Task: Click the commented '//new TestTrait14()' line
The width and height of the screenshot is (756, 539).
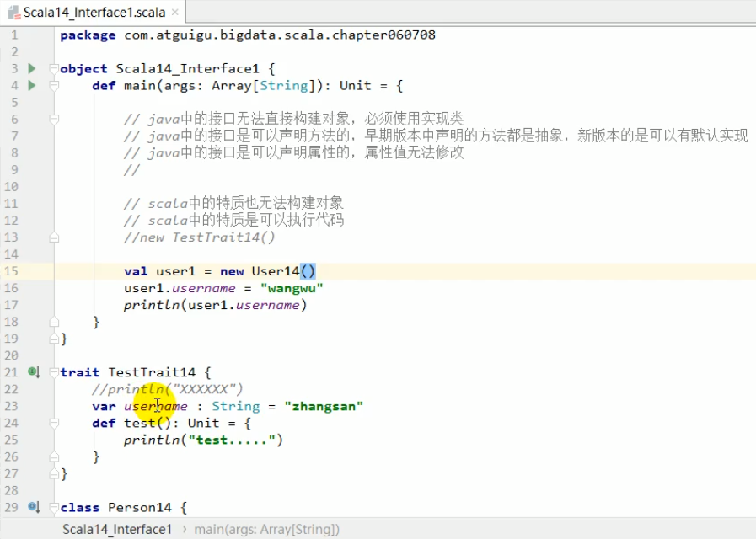Action: 199,237
